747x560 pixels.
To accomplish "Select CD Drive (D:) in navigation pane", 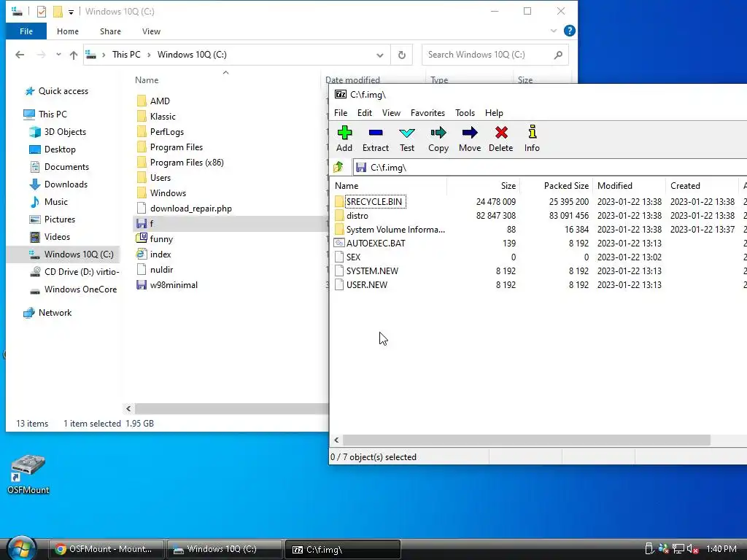I will 82,272.
